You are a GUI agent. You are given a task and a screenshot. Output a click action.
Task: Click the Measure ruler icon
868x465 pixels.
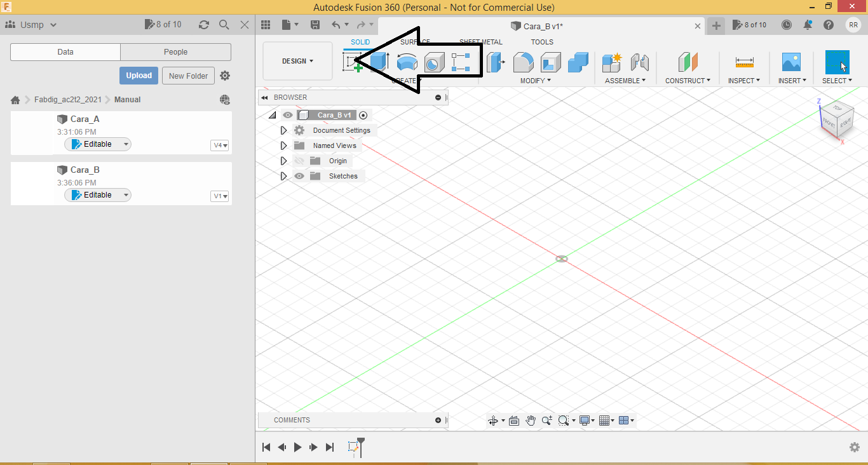tap(744, 62)
